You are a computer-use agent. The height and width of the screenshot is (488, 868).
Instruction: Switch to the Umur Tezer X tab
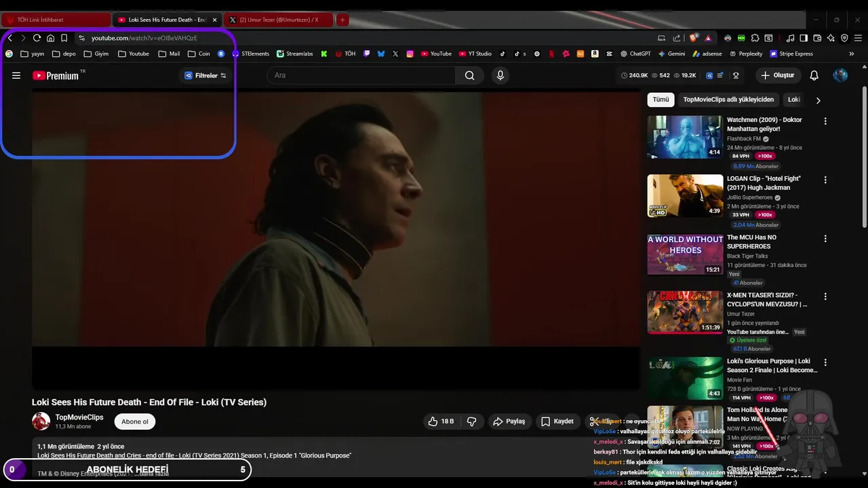click(279, 20)
